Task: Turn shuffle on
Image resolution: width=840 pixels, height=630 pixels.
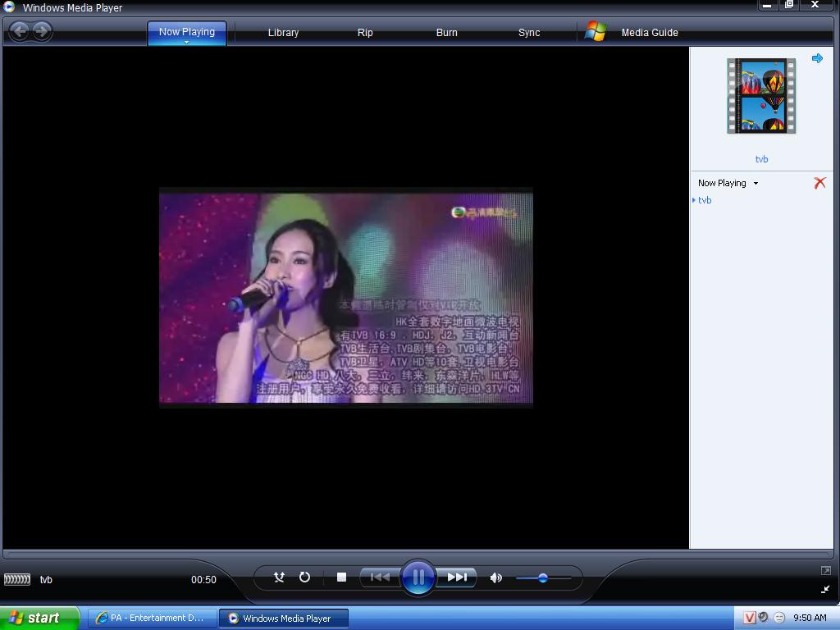Action: tap(279, 577)
